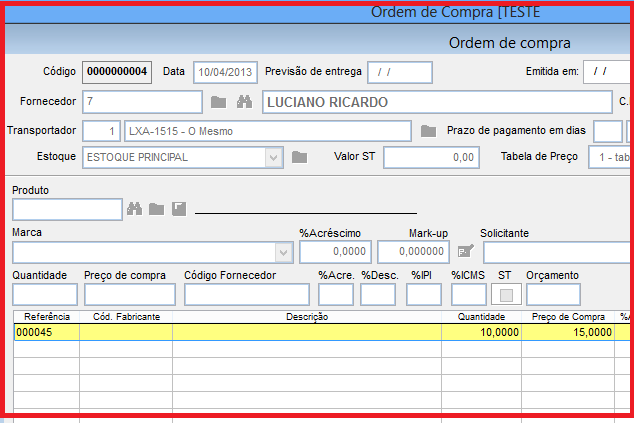This screenshot has width=634, height=423.
Task: Click the Mark-up value field
Action: pos(413,252)
